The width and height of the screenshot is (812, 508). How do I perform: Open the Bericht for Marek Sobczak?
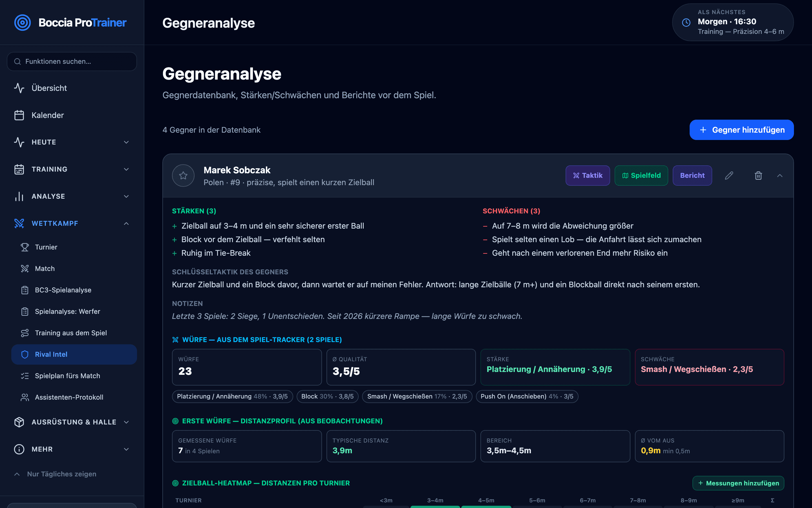[x=692, y=175]
